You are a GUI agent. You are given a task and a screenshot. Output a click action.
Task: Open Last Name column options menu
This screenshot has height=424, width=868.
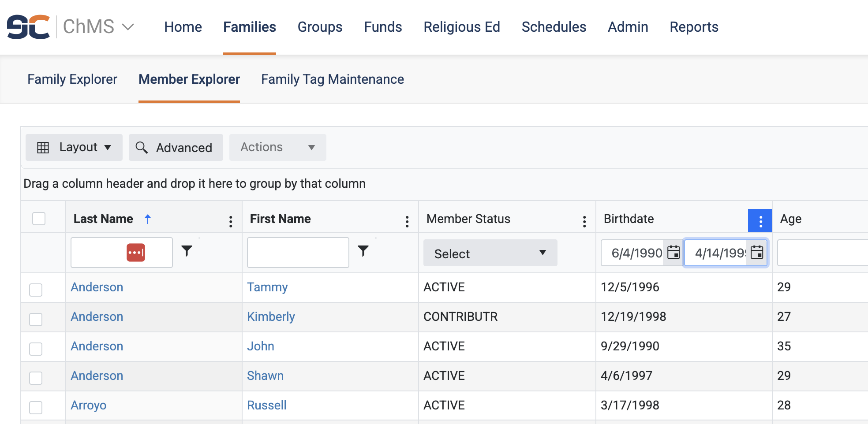click(231, 221)
